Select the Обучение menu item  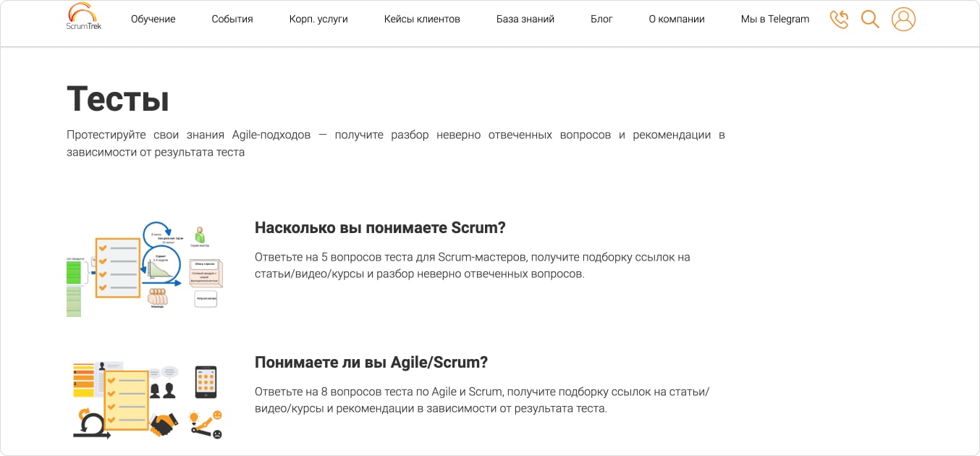[153, 19]
